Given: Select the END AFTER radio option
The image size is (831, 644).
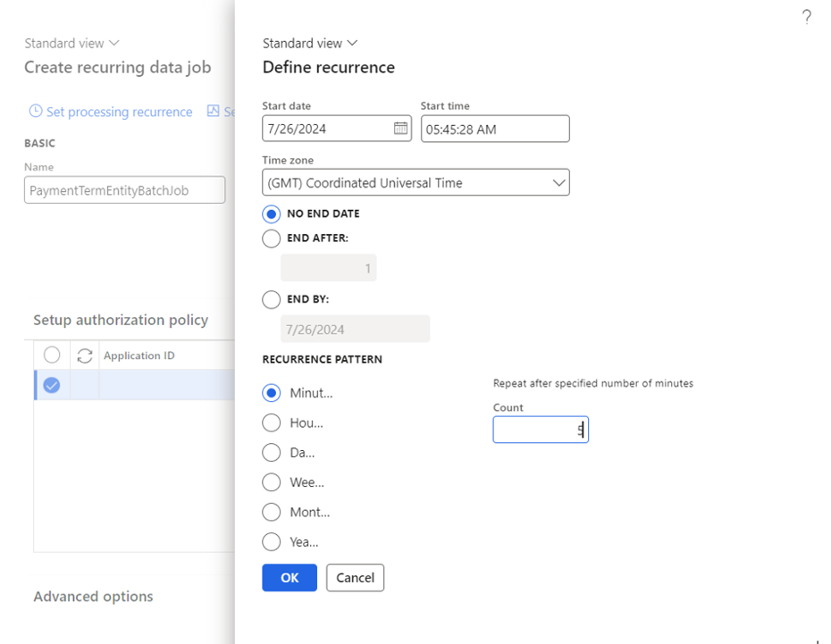Looking at the screenshot, I should point(272,238).
